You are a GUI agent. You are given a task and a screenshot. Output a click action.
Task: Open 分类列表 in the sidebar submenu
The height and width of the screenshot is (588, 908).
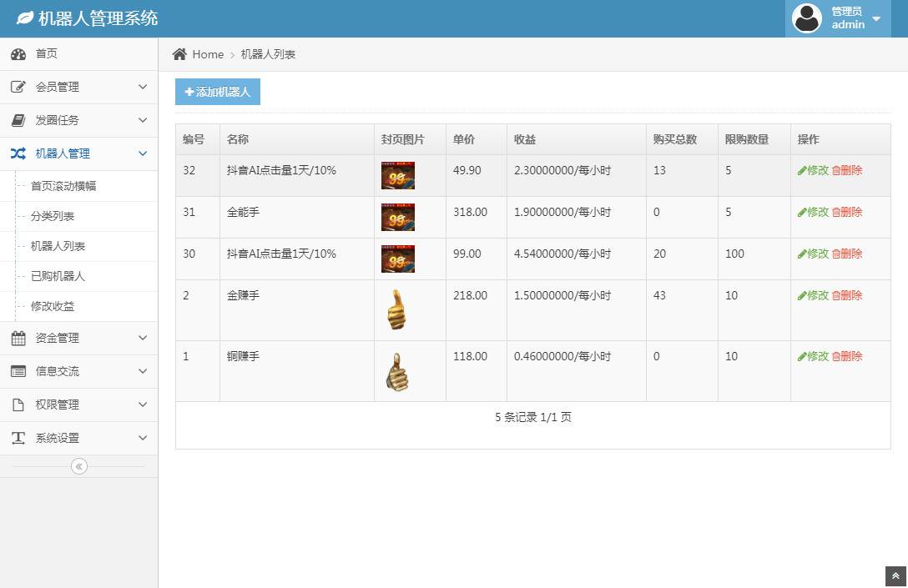tap(53, 216)
